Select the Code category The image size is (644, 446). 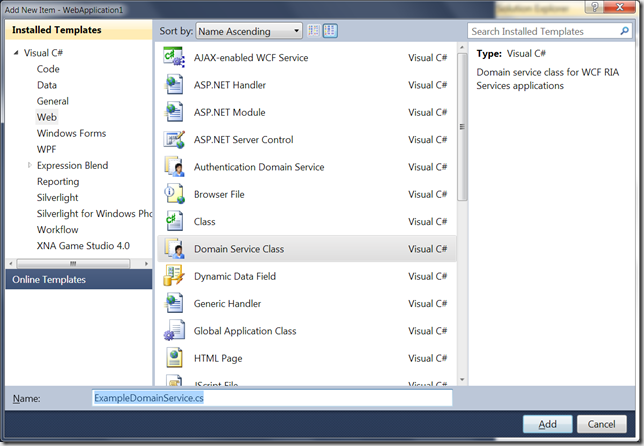pyautogui.click(x=48, y=69)
